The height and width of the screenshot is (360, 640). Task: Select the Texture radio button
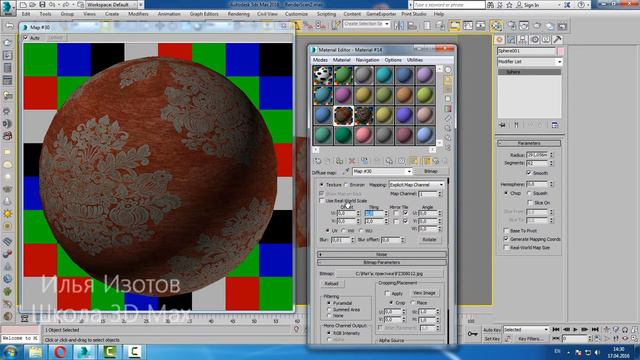(x=322, y=185)
